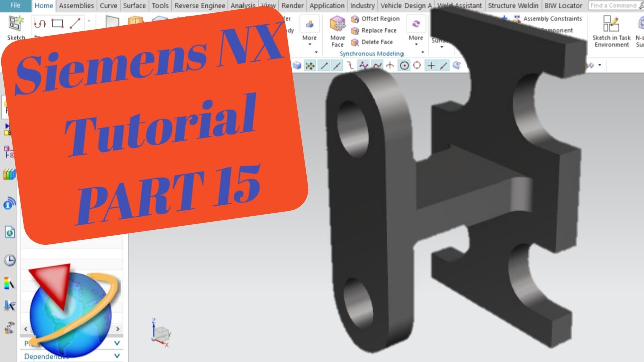Image resolution: width=644 pixels, height=362 pixels.
Task: Open the Reverse Engineering tab
Action: click(x=200, y=6)
